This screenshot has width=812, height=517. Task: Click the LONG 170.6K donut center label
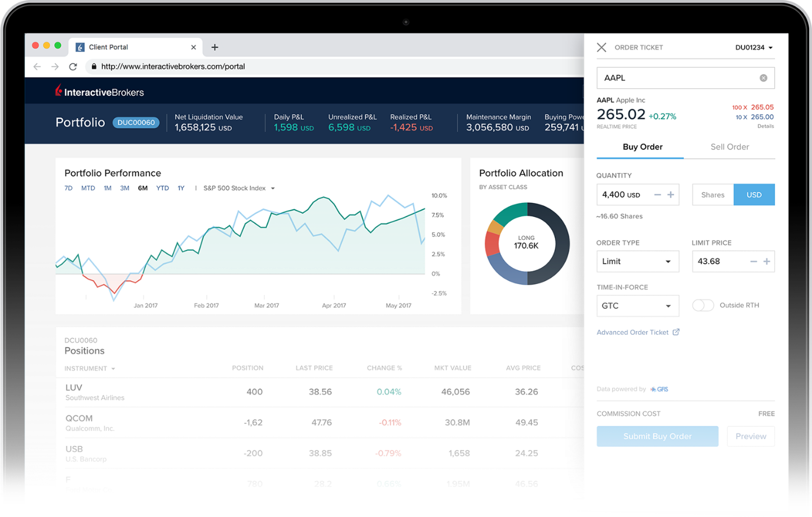(526, 242)
